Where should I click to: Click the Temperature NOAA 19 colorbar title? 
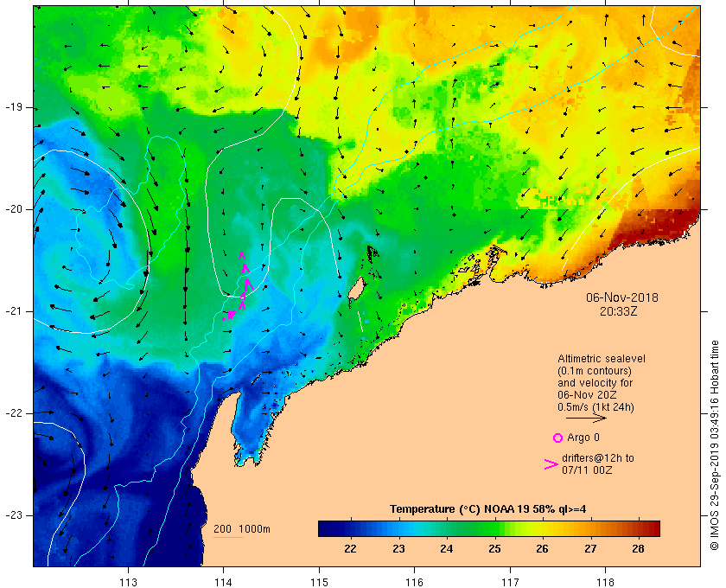pos(488,509)
